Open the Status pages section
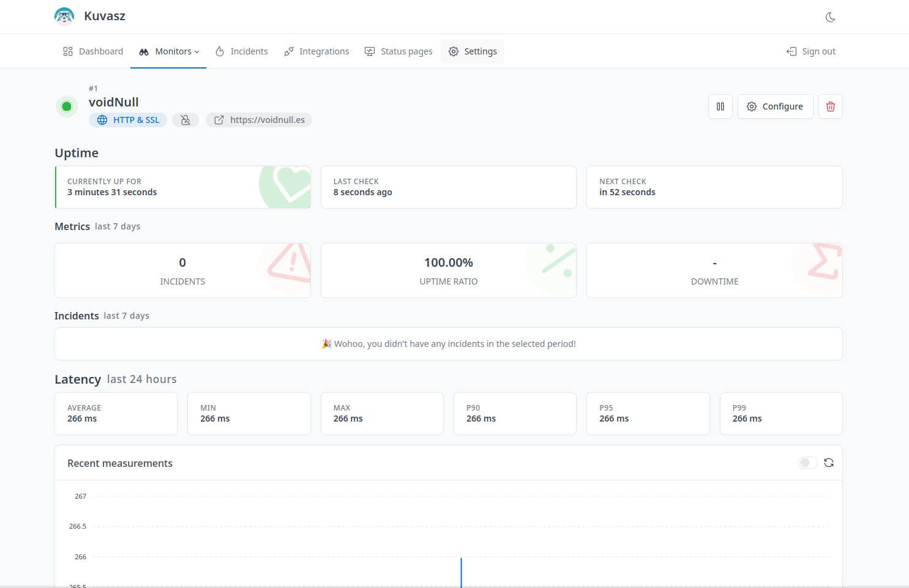 (x=398, y=51)
